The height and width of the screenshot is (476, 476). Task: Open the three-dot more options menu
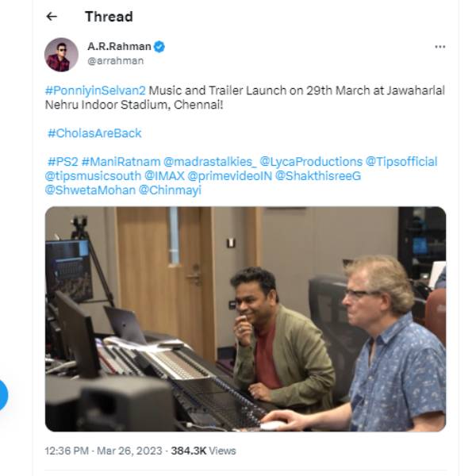440,47
